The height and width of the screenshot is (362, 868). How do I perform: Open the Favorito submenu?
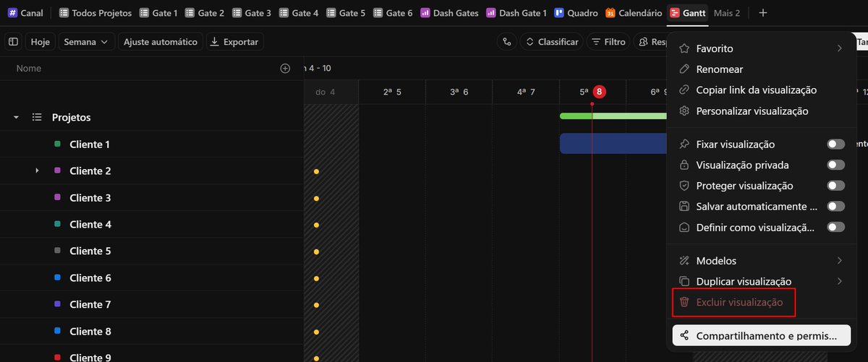pos(761,48)
